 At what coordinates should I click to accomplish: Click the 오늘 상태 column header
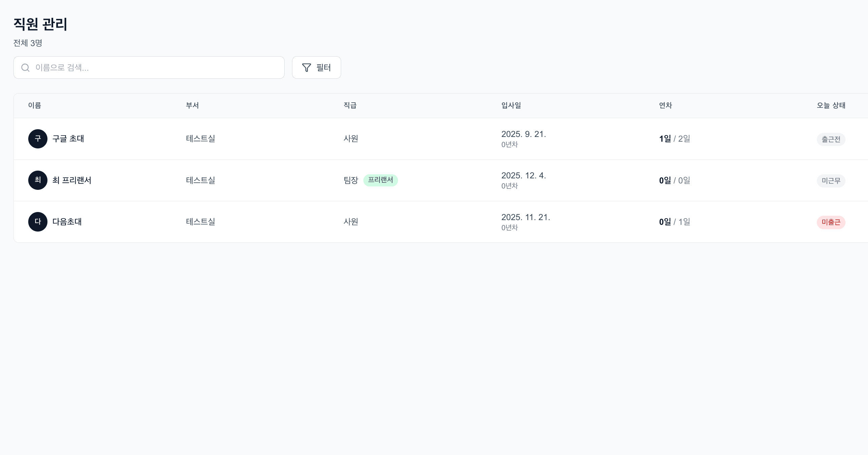[831, 105]
